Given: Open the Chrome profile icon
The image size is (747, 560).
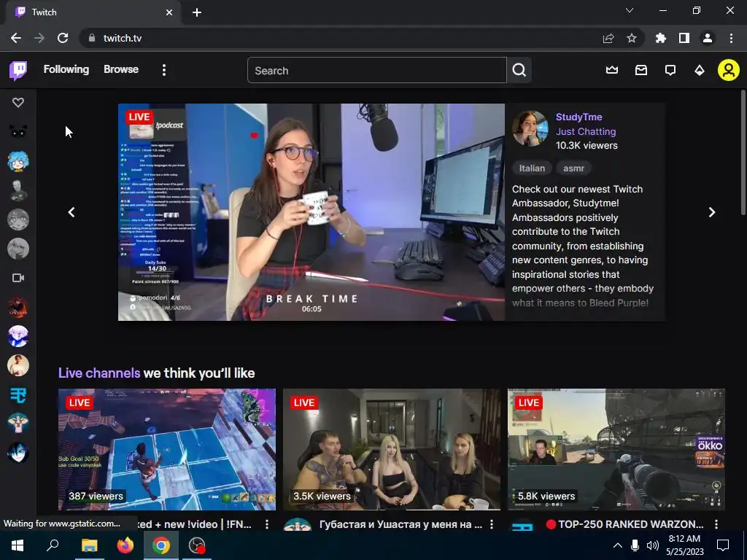Looking at the screenshot, I should [x=708, y=38].
